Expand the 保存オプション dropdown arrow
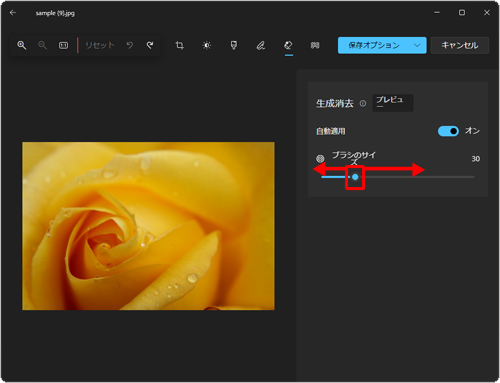 (417, 45)
